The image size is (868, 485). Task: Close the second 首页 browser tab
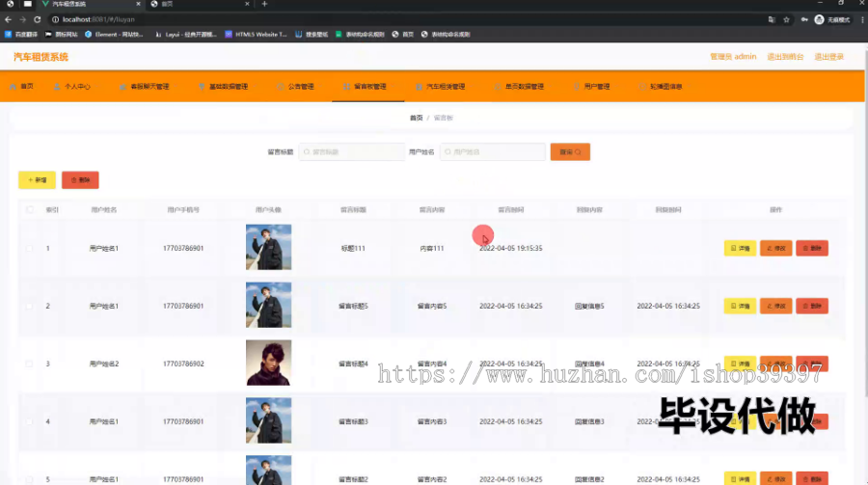247,4
